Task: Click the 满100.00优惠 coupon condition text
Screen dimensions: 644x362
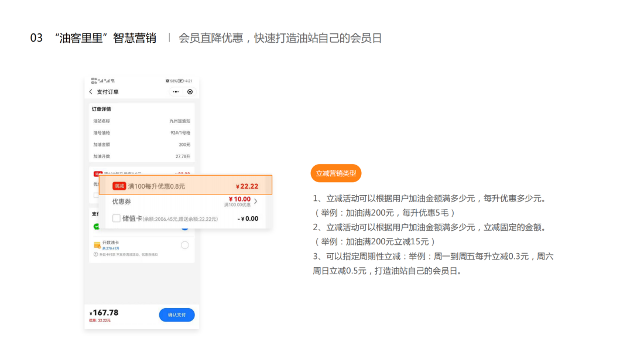Action: point(237,204)
